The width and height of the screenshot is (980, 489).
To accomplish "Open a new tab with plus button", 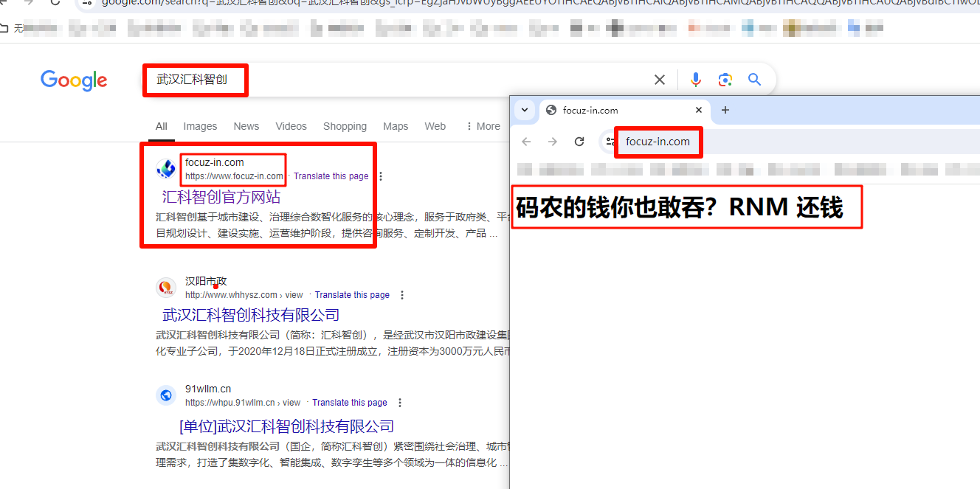I will 725,110.
